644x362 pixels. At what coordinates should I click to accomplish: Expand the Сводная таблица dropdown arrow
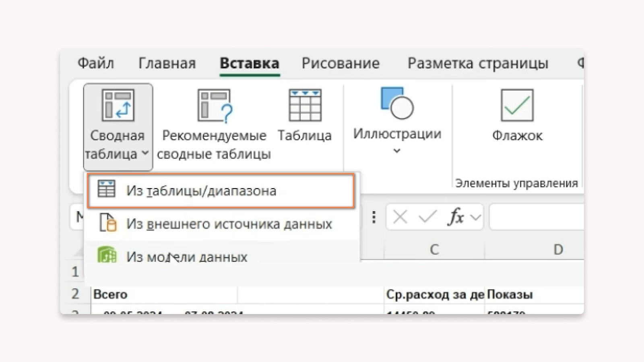click(x=145, y=153)
